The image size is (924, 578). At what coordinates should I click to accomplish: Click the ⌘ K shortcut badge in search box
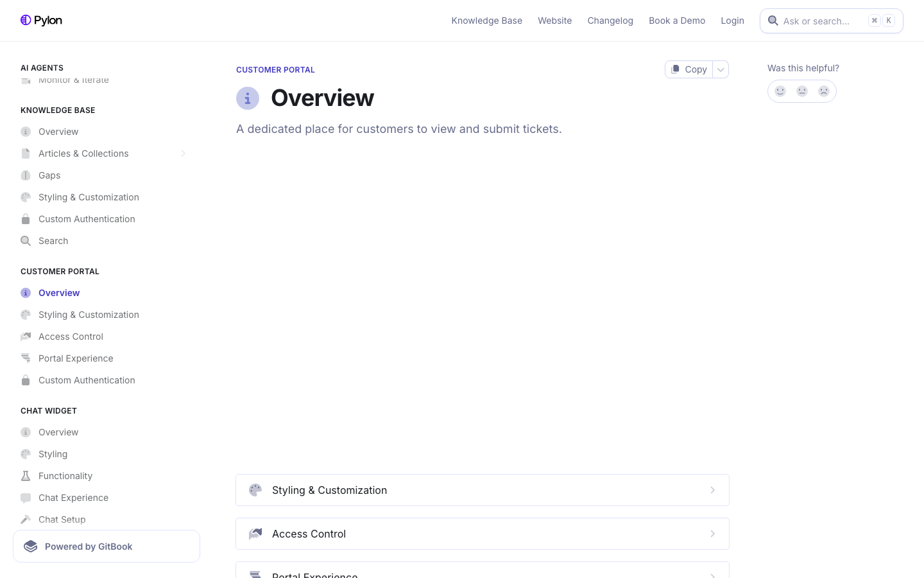882,21
